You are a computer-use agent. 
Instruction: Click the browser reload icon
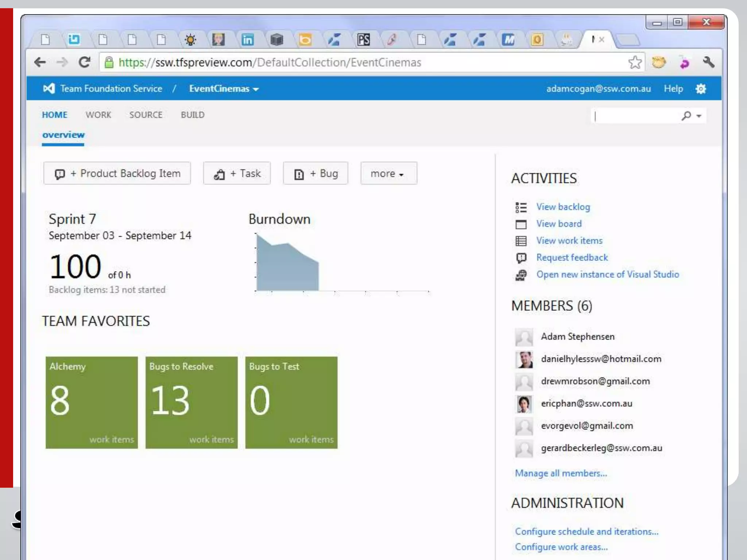84,62
